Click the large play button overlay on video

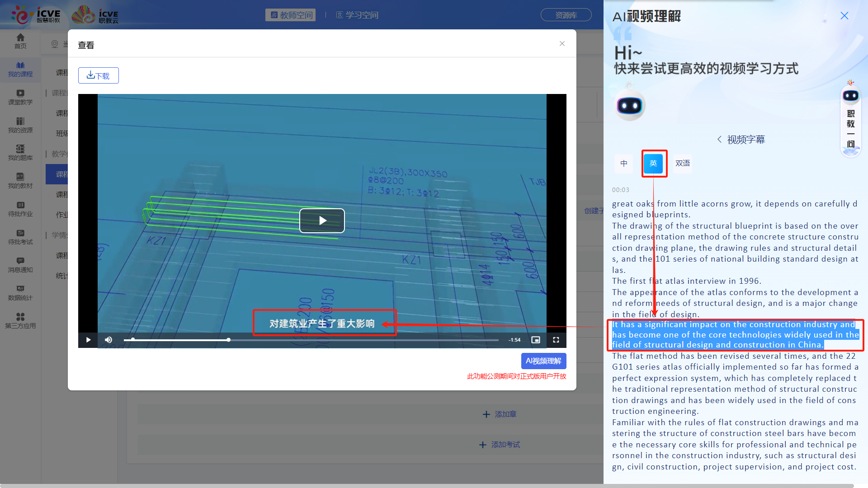(x=322, y=221)
